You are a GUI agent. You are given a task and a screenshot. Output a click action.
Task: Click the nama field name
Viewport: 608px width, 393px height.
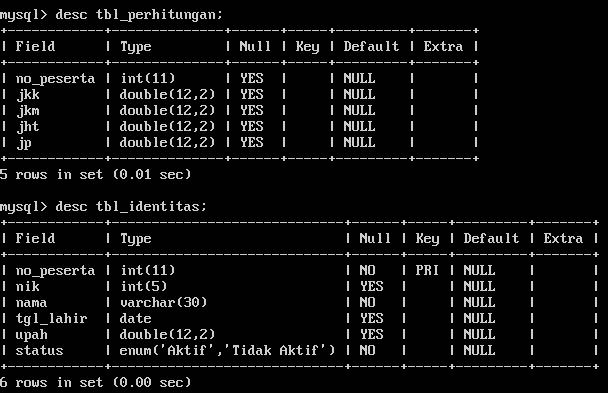(x=31, y=302)
